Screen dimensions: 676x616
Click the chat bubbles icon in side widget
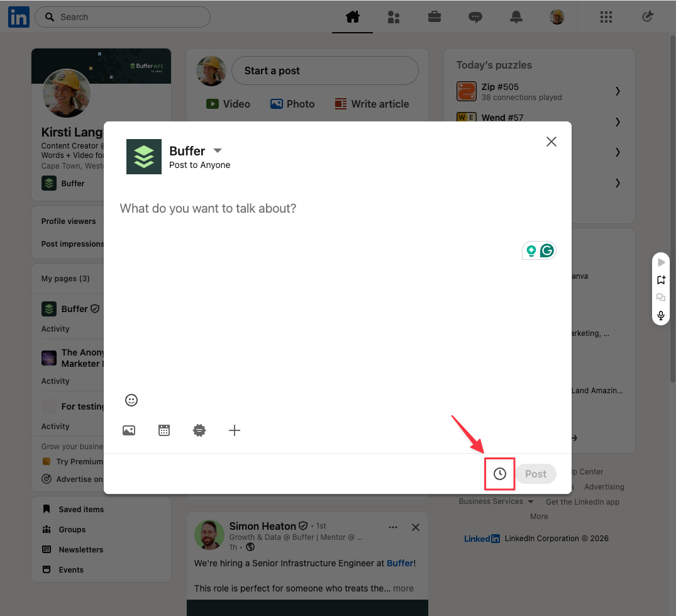(x=661, y=298)
